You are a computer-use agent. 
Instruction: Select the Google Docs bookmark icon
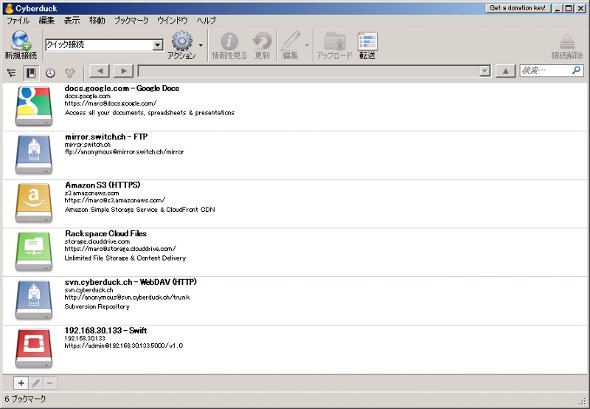(34, 106)
